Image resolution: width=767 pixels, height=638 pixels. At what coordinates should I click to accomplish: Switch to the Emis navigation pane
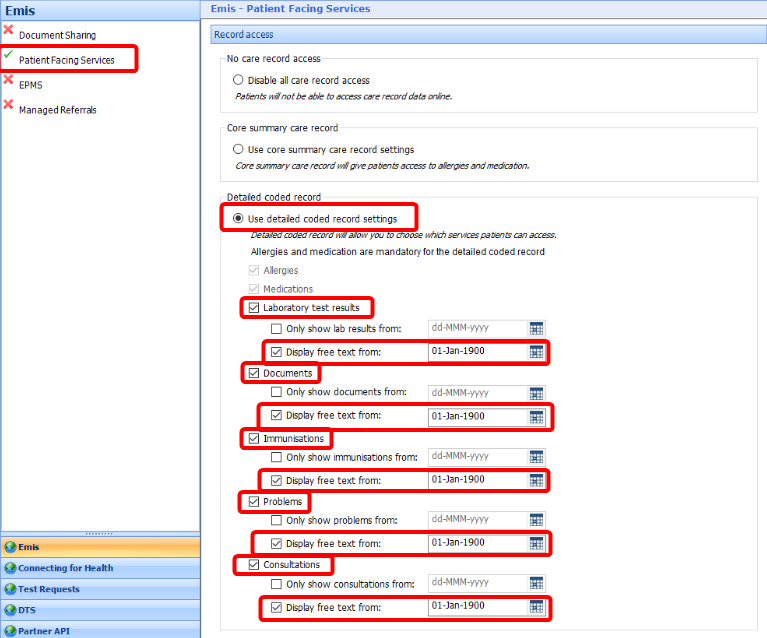100,547
